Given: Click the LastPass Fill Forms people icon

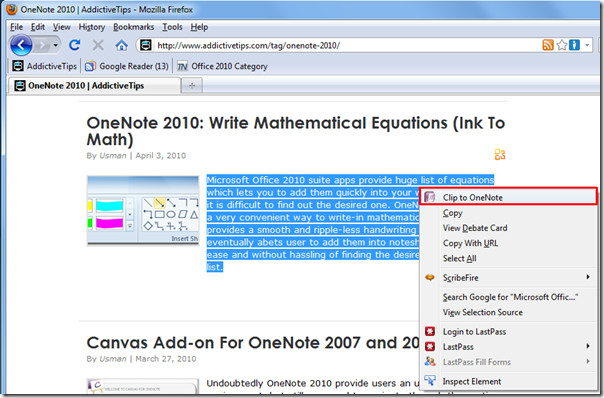Looking at the screenshot, I should (430, 362).
